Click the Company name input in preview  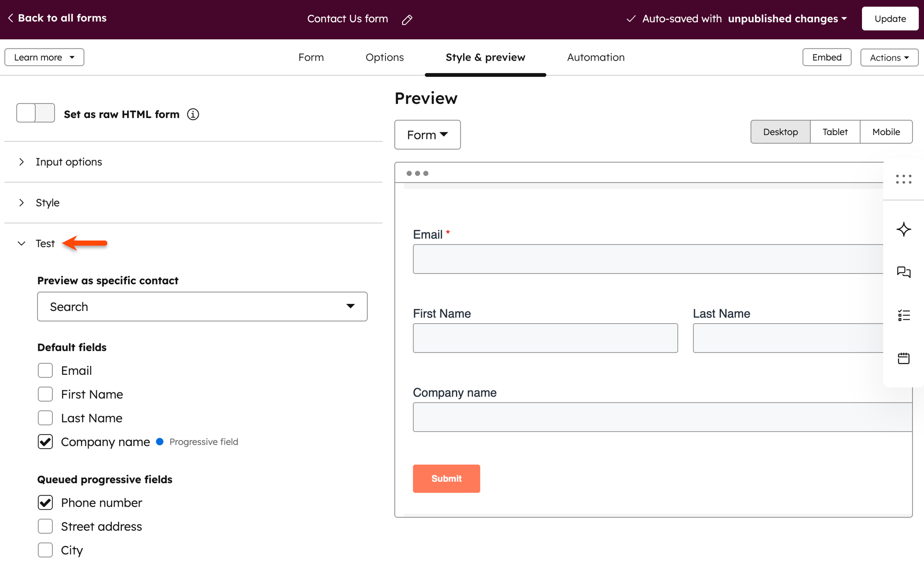click(x=663, y=417)
